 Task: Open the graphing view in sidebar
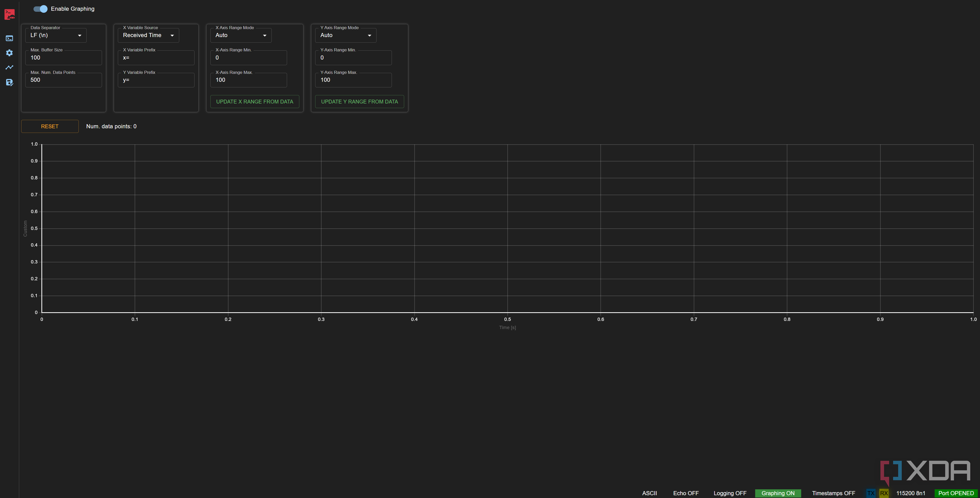[x=9, y=67]
